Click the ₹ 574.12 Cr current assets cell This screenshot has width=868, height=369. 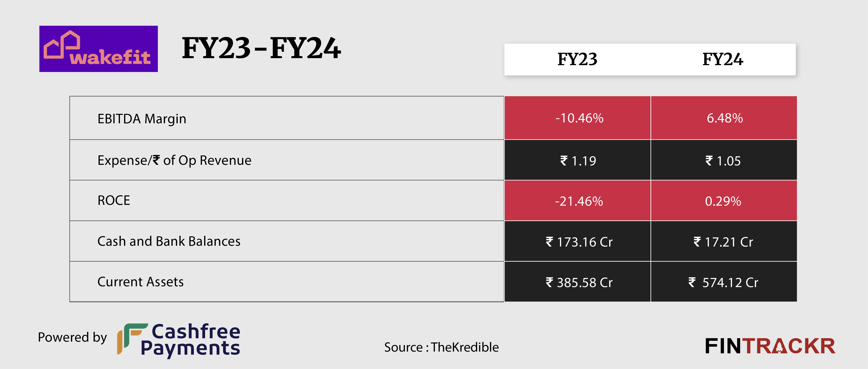coord(723,282)
